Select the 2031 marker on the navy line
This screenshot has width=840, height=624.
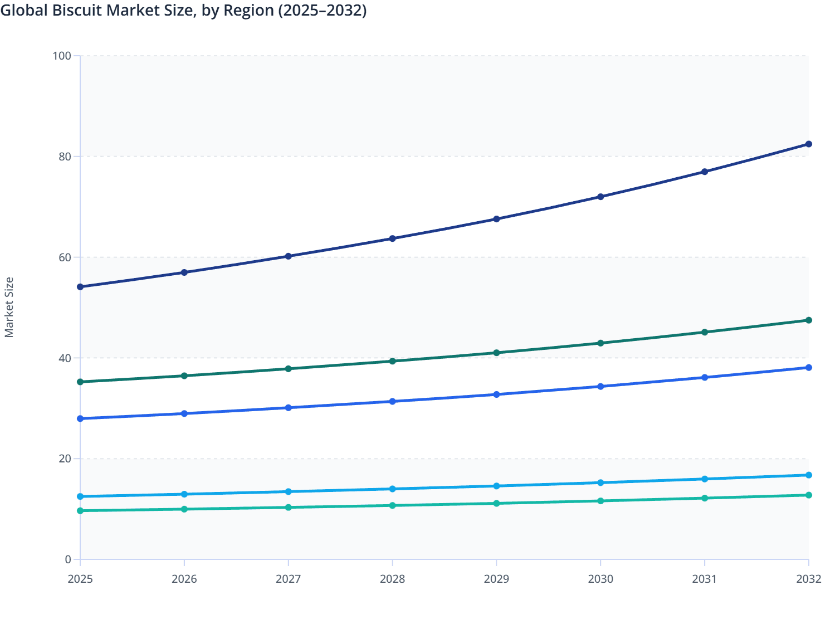(x=705, y=170)
